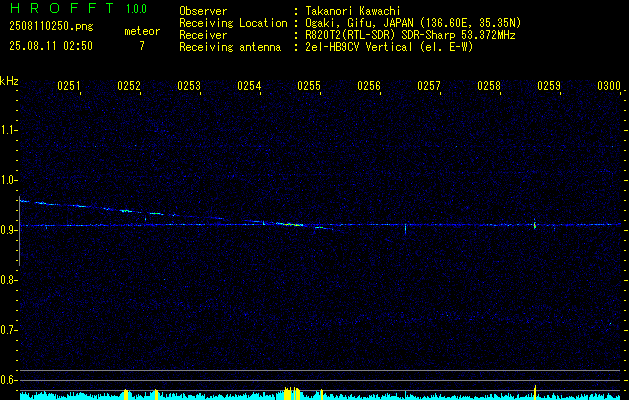Click time marker 0251
Screen dimensions: 629x400
[x=69, y=86]
